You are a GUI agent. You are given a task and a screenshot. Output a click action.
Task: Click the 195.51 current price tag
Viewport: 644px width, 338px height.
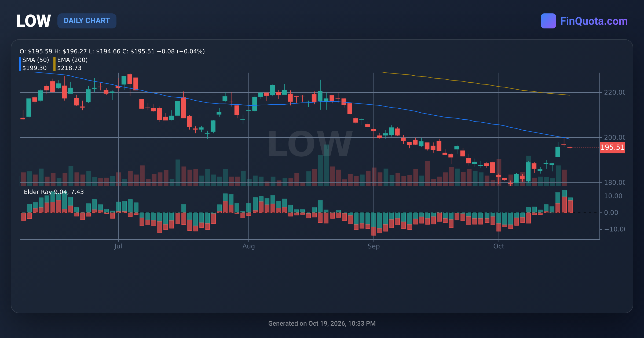(612, 147)
